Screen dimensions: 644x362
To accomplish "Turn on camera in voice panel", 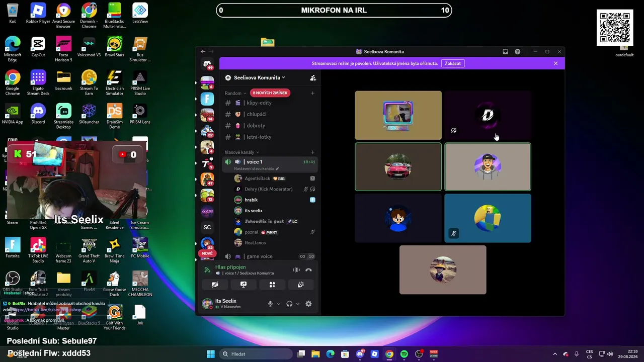I will [215, 285].
